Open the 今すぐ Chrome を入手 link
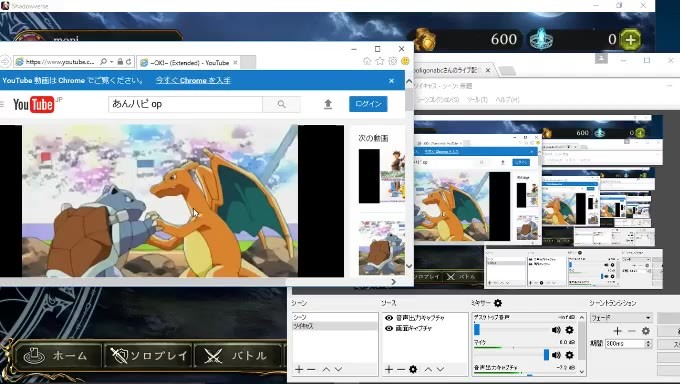 tap(193, 80)
